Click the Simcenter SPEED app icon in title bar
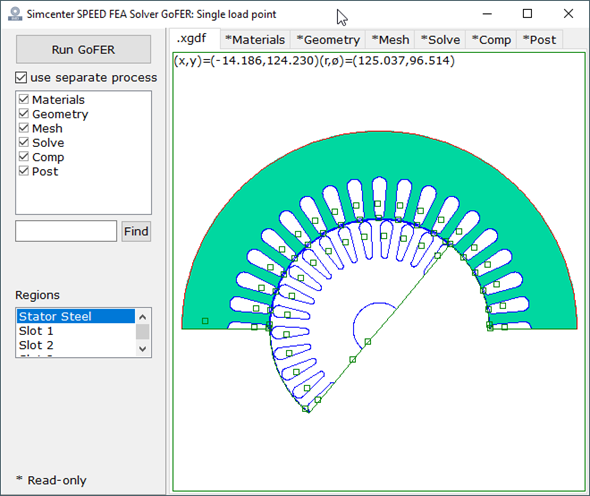The width and height of the screenshot is (590, 496). pyautogui.click(x=15, y=14)
